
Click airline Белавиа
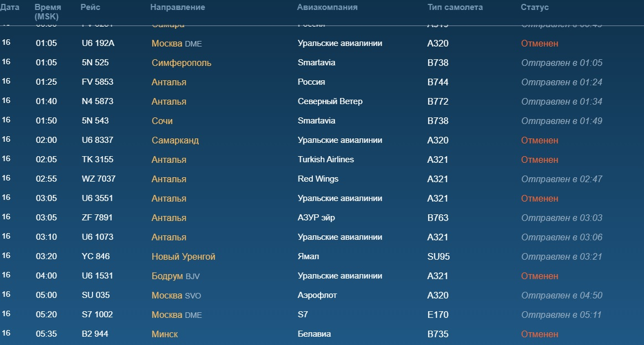pos(314,334)
